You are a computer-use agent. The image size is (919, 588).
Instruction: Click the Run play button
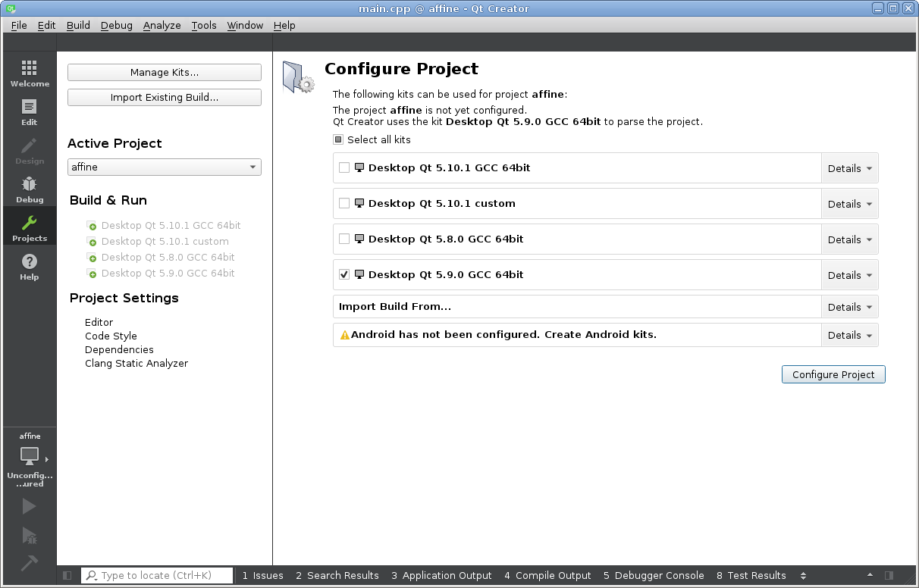click(x=30, y=506)
